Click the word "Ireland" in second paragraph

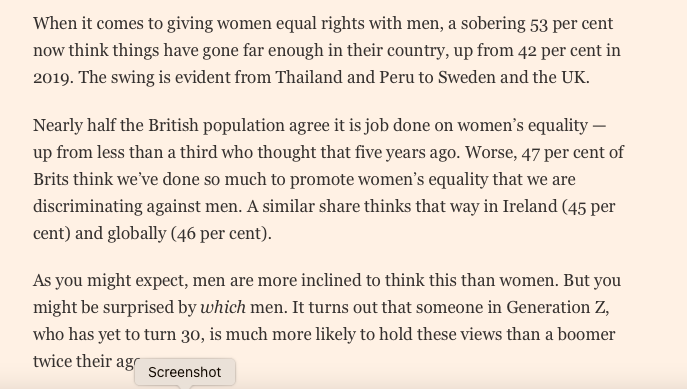click(x=530, y=206)
